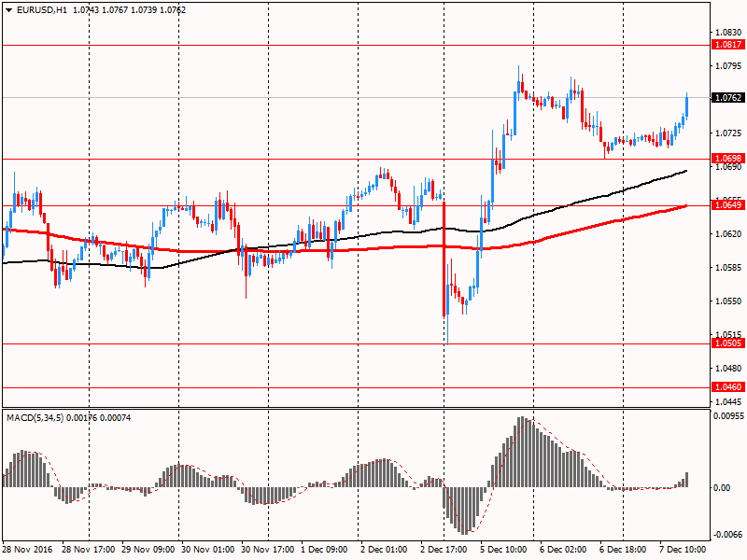The image size is (747, 560).
Task: Select the 30 Nov 01:00 time axis label
Action: pos(207,549)
